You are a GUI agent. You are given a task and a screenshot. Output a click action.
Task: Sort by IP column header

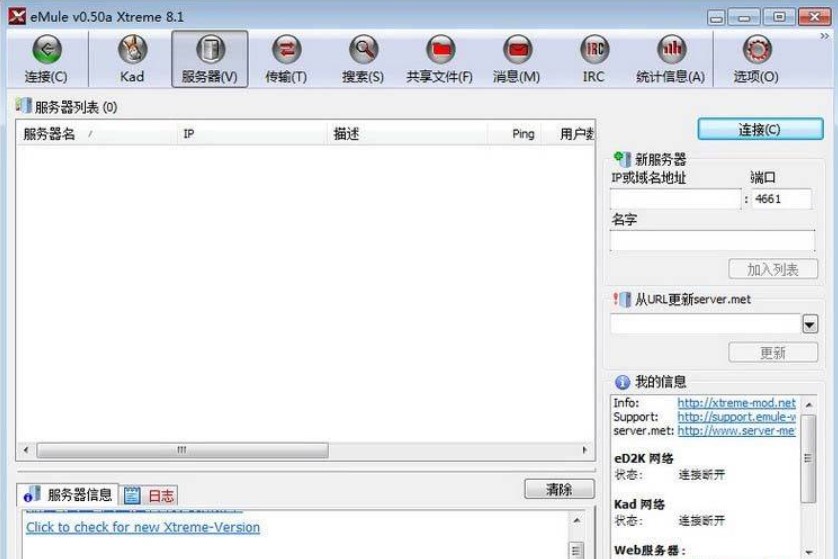[252, 134]
